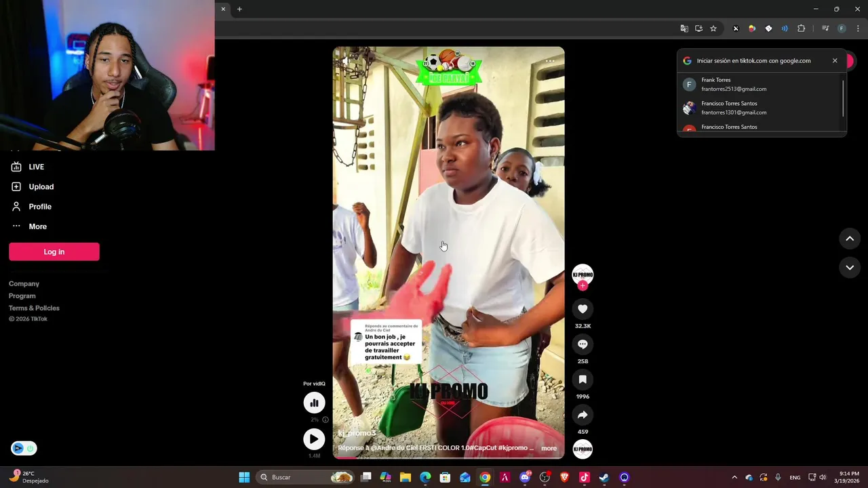Open Discord from the taskbar

pyautogui.click(x=525, y=477)
